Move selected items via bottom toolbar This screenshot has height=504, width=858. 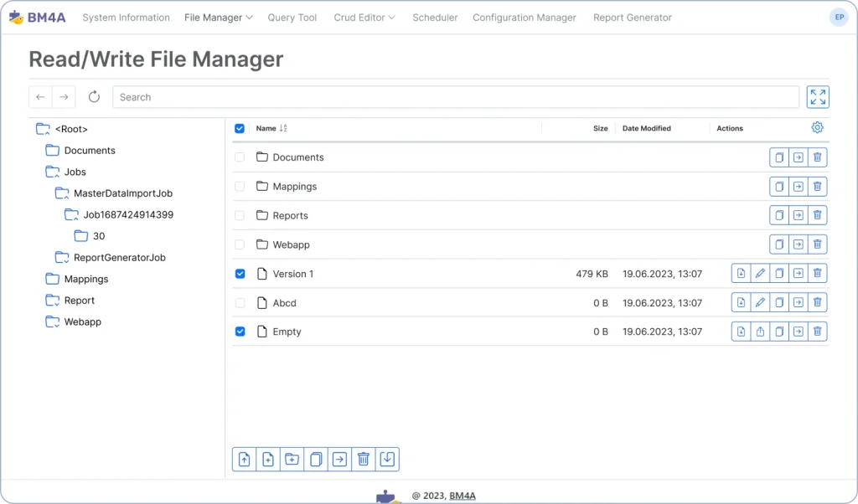339,459
